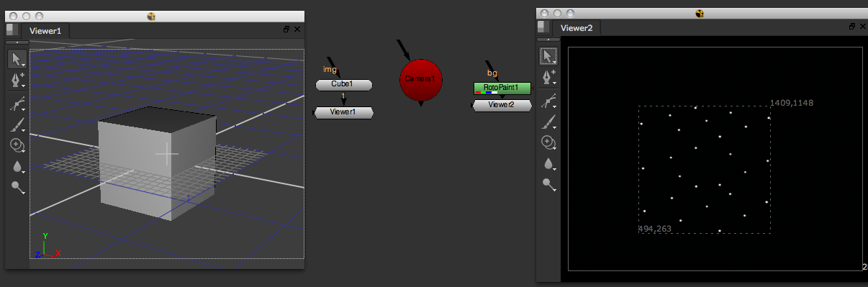Select the arrow Select tool in Viewer2

548,56
